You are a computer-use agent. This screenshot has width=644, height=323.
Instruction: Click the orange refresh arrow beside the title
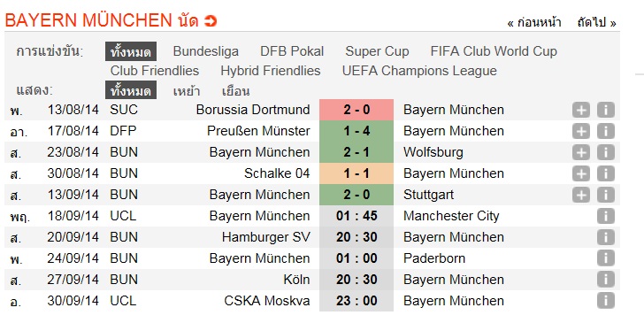click(211, 20)
